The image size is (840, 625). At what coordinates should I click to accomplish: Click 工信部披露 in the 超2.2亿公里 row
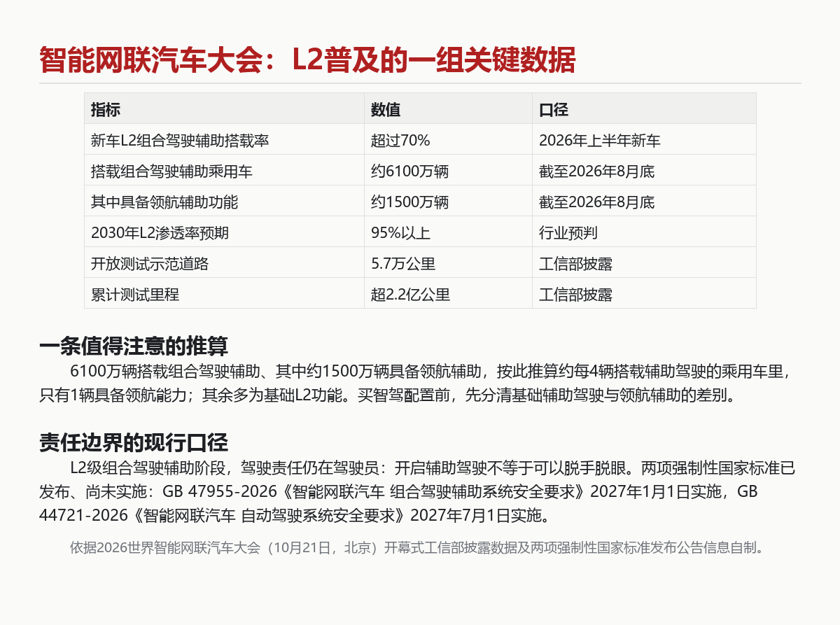pyautogui.click(x=644, y=293)
